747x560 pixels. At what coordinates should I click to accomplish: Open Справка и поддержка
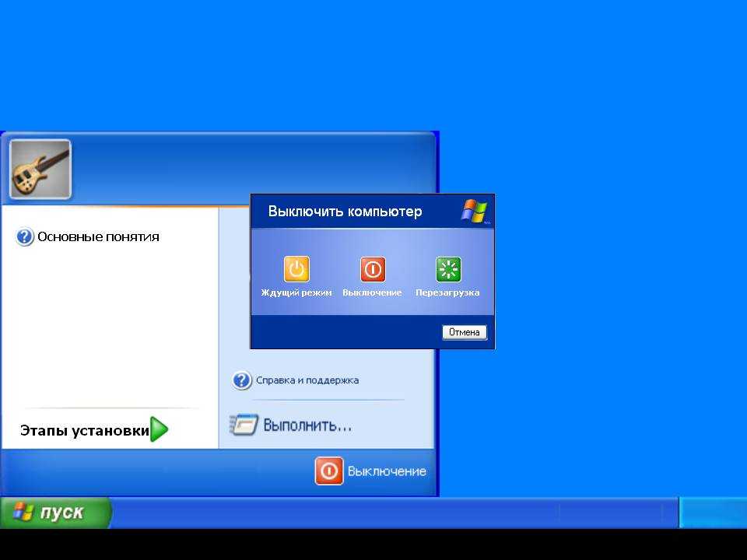click(x=296, y=380)
